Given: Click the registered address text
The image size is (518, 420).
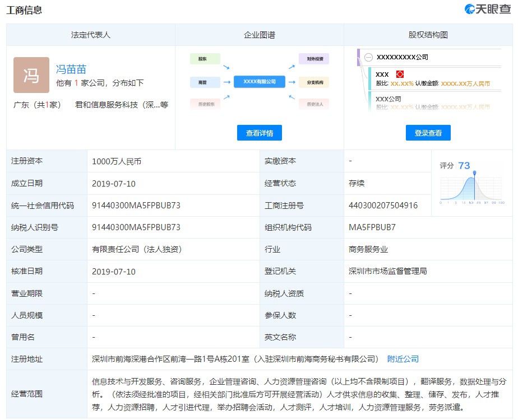Looking at the screenshot, I should [235, 359].
